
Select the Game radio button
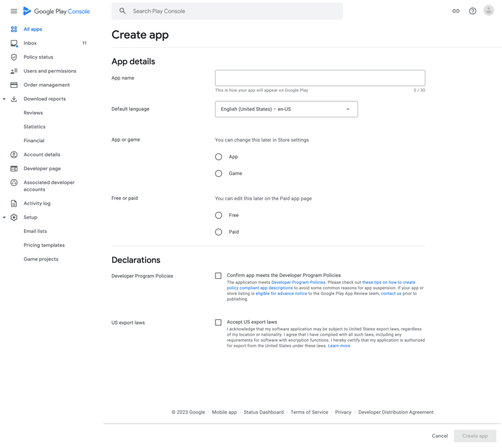[218, 174]
